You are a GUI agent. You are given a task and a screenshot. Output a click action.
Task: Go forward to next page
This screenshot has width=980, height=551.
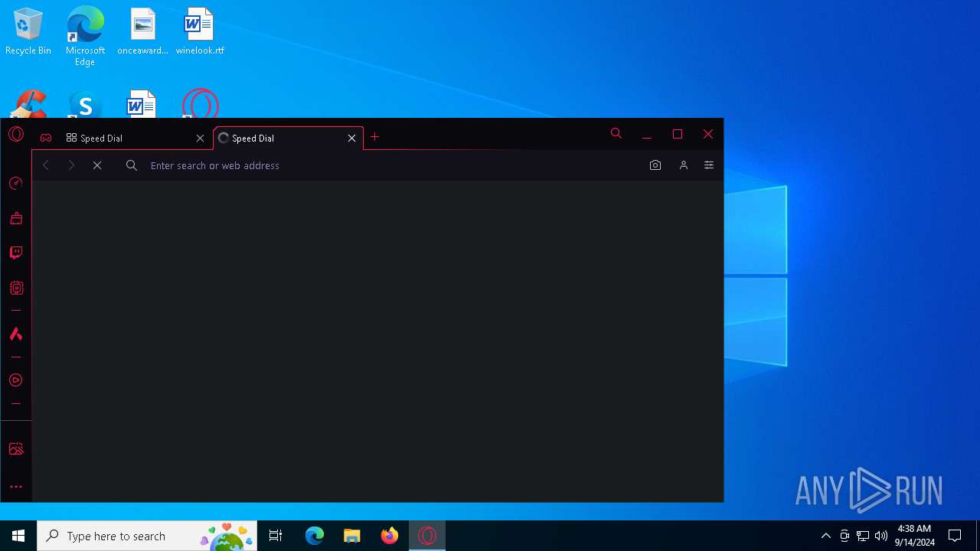point(71,165)
